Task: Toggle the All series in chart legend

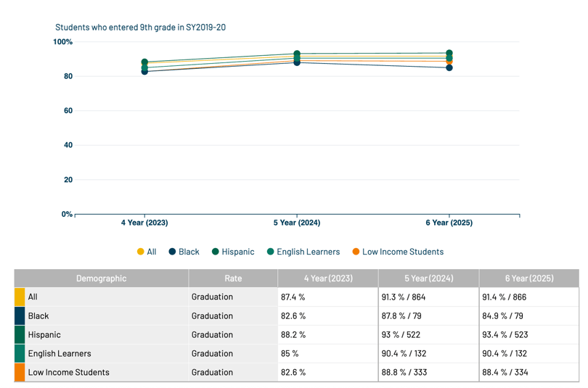Action: pos(147,252)
